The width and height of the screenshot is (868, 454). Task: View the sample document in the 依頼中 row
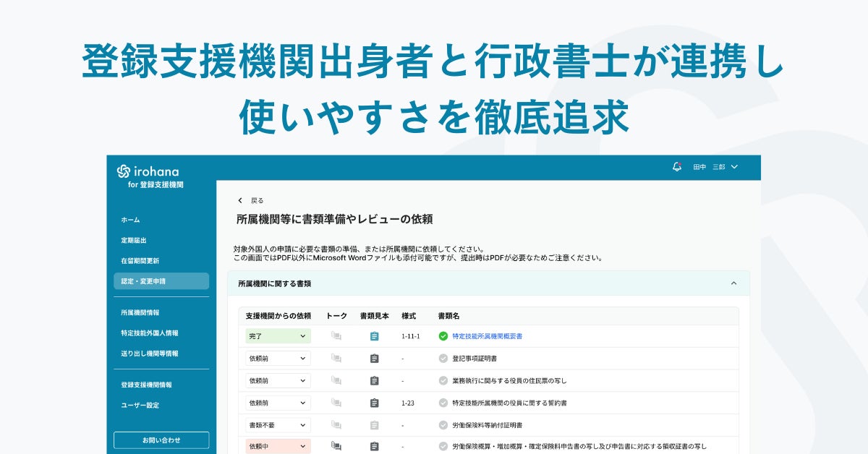click(x=374, y=447)
